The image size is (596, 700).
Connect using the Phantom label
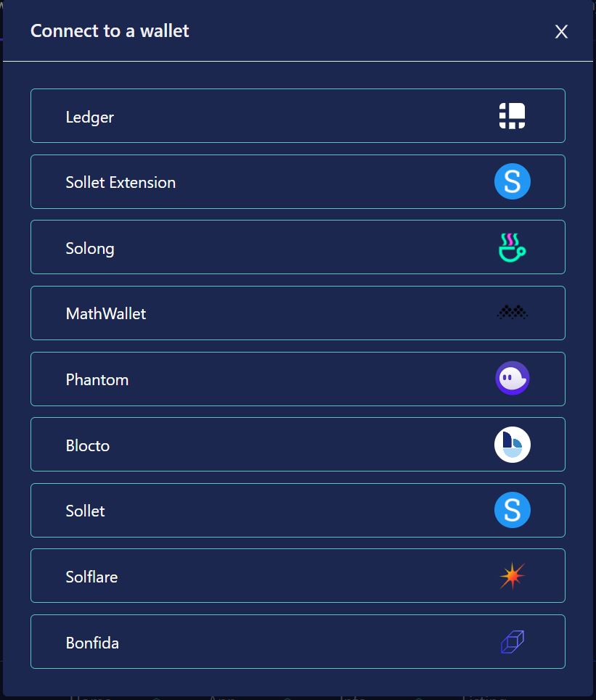tap(97, 380)
